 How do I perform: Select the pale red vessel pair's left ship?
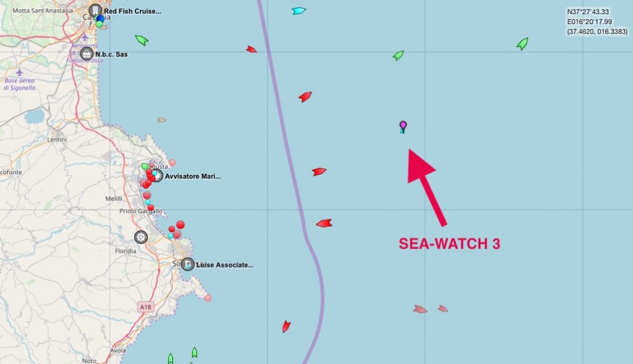(420, 310)
